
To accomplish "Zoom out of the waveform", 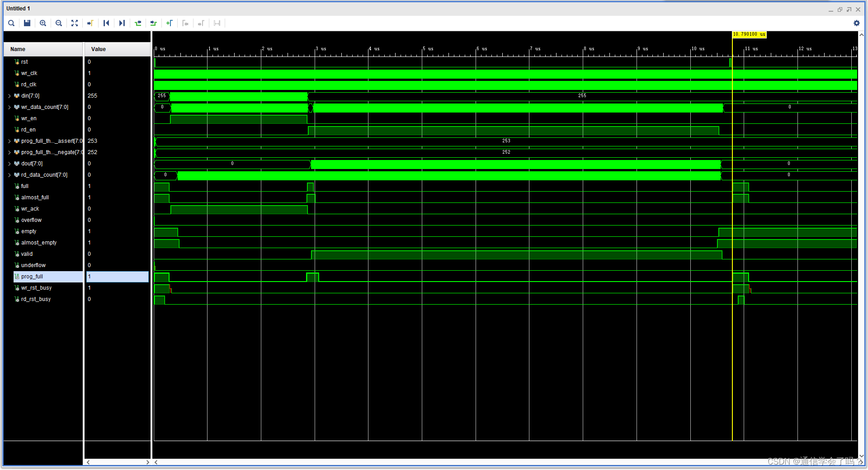I will pyautogui.click(x=59, y=23).
